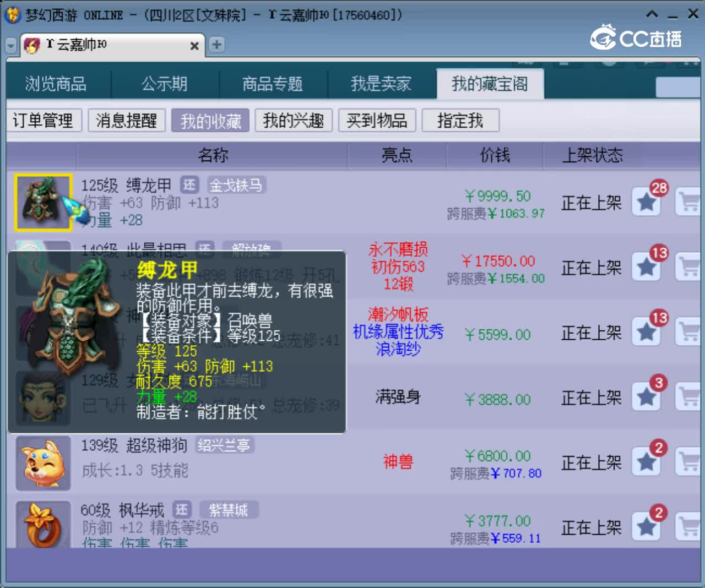Click 上架状态 column header
Viewport: 705px width, 588px height.
coord(592,155)
